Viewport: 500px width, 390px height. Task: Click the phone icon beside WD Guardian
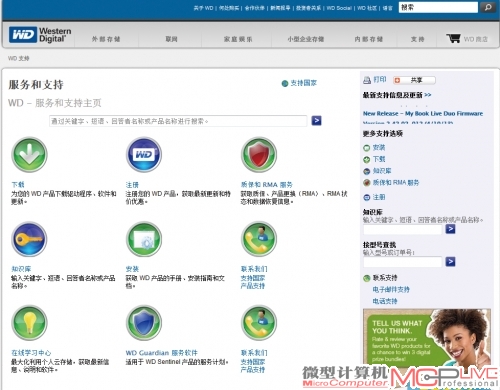[x=259, y=323]
